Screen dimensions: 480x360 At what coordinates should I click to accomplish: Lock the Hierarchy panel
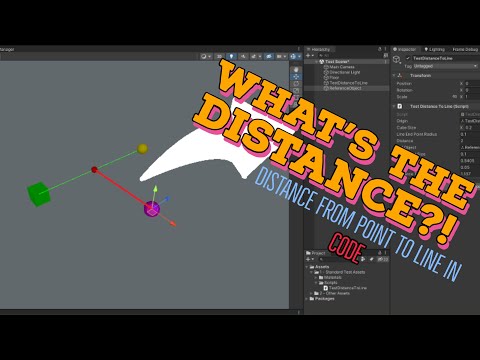point(380,49)
